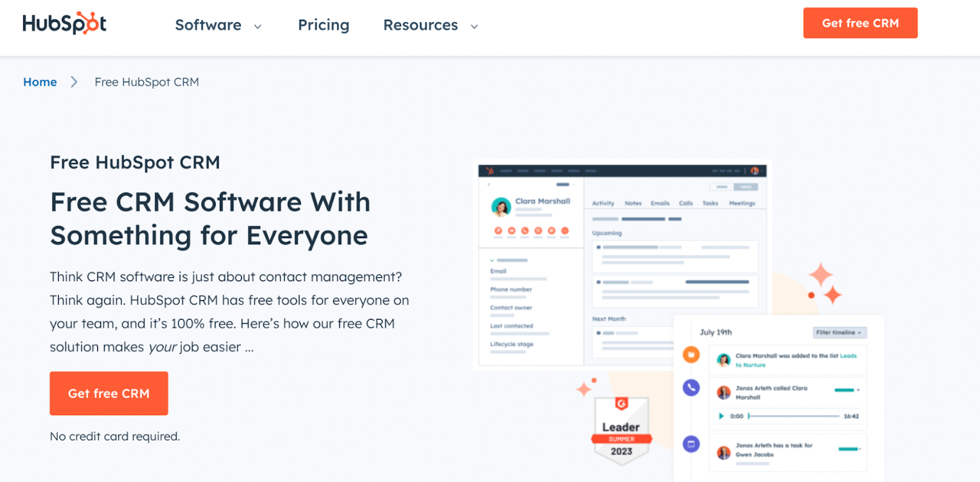Click the Contact owner field label
This screenshot has height=482, width=980.
(x=511, y=308)
